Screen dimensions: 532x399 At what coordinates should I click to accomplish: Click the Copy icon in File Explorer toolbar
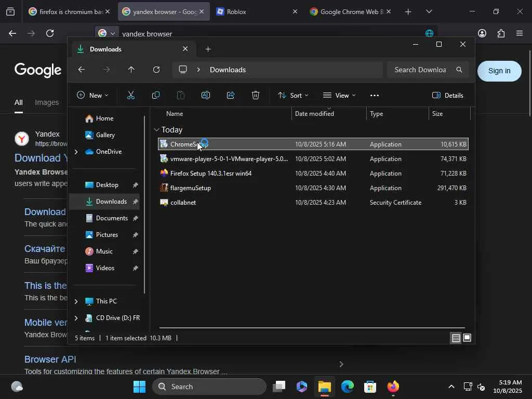pyautogui.click(x=156, y=96)
